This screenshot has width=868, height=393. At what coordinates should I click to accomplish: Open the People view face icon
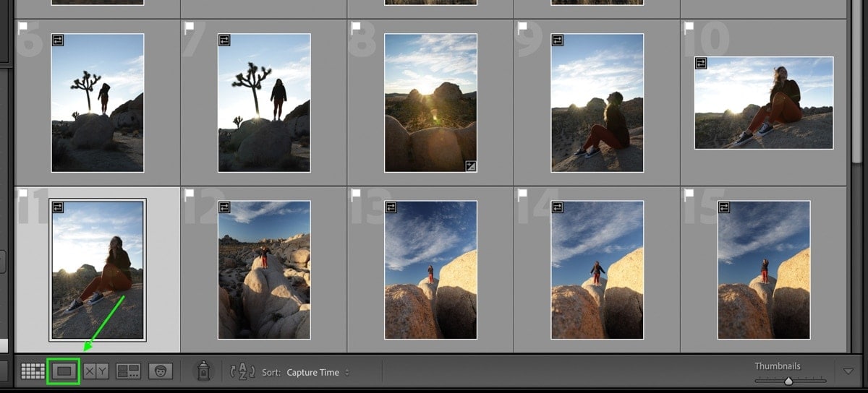pyautogui.click(x=161, y=371)
